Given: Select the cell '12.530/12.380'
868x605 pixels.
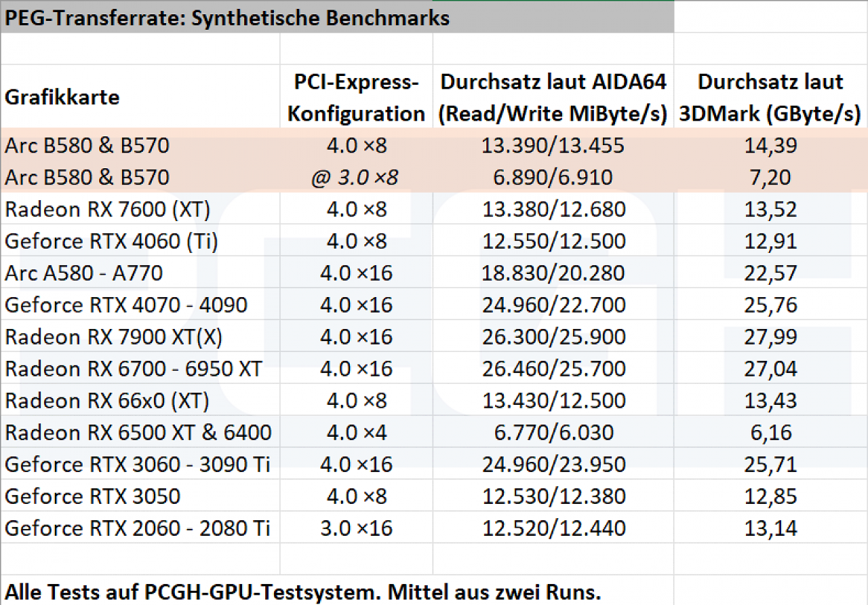Looking at the screenshot, I should 553,495.
